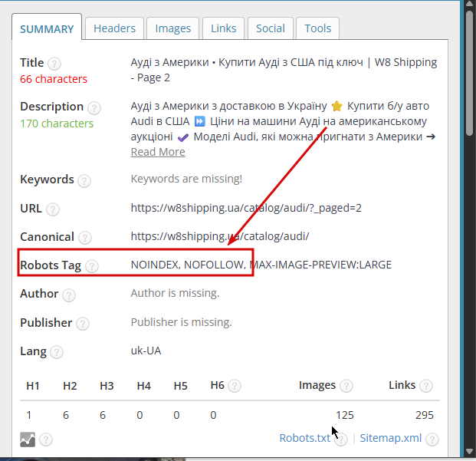Click the help icon beside URL
Image resolution: width=476 pixels, height=461 pixels.
53,209
